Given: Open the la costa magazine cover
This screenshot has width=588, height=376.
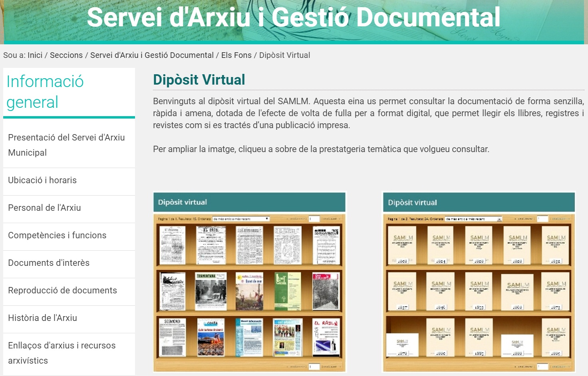Looking at the screenshot, I should 211,337.
